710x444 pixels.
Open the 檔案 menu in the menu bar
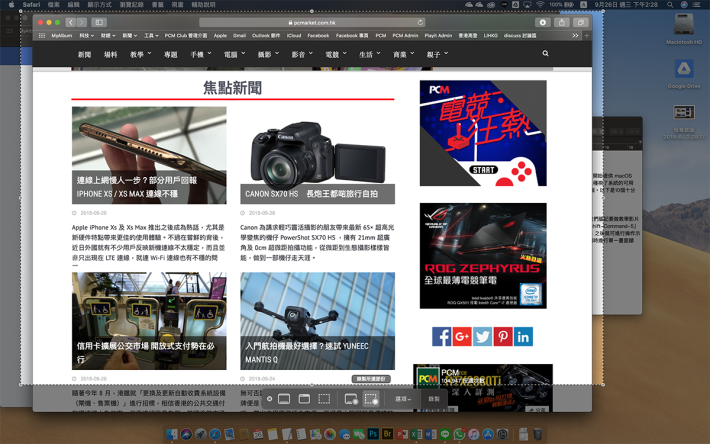point(53,5)
